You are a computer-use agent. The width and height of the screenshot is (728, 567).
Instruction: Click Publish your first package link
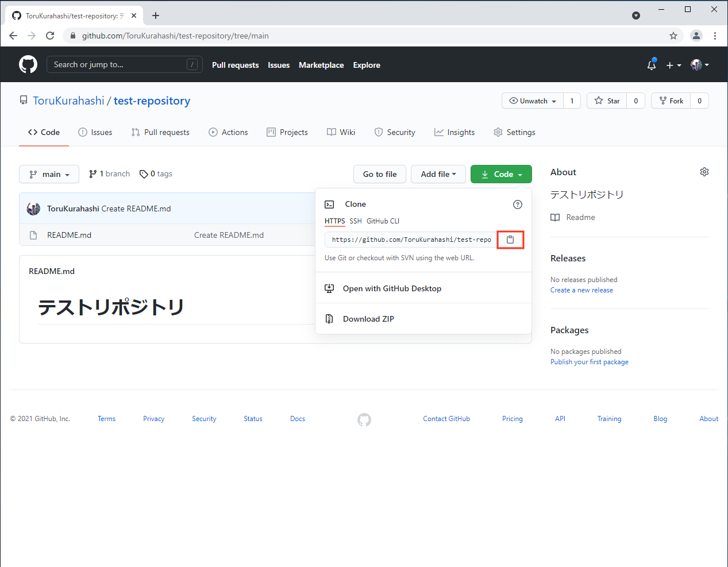(x=590, y=362)
